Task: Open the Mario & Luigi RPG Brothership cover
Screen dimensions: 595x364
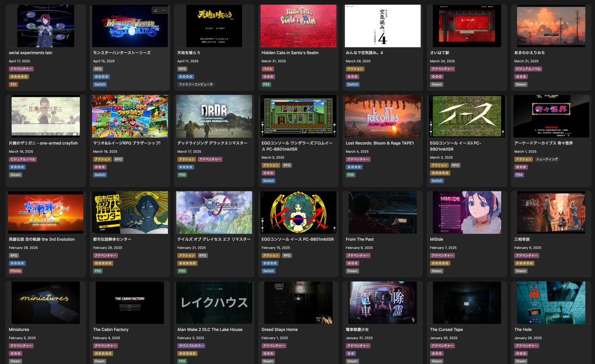Action: tap(130, 116)
